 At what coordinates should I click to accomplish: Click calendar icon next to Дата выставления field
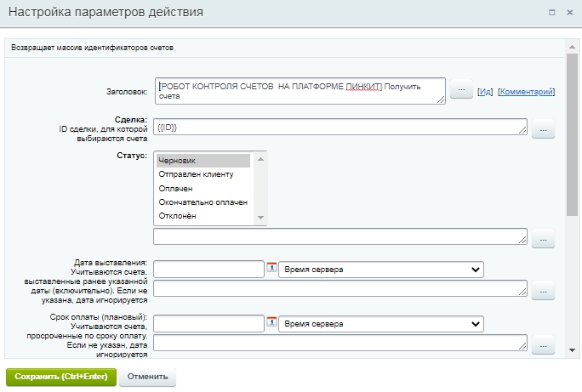click(272, 270)
